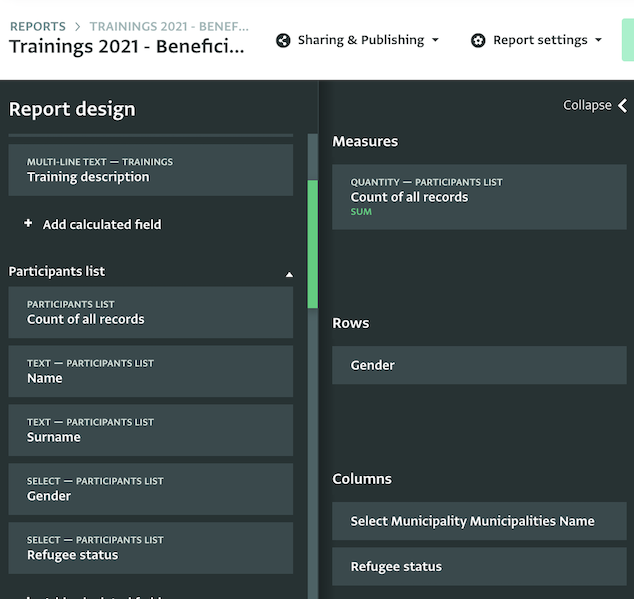
Task: Click the report title Trainings 2021 - Benefici...
Action: [127, 47]
